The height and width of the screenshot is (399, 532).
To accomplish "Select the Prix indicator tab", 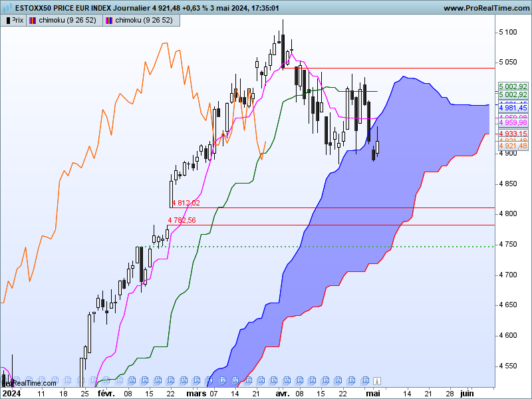I will click(x=13, y=21).
